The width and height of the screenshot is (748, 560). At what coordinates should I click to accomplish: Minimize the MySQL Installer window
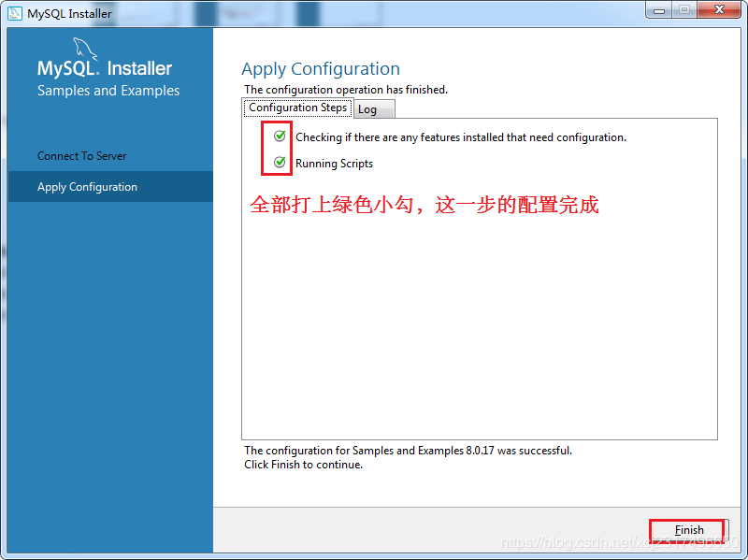pyautogui.click(x=659, y=10)
